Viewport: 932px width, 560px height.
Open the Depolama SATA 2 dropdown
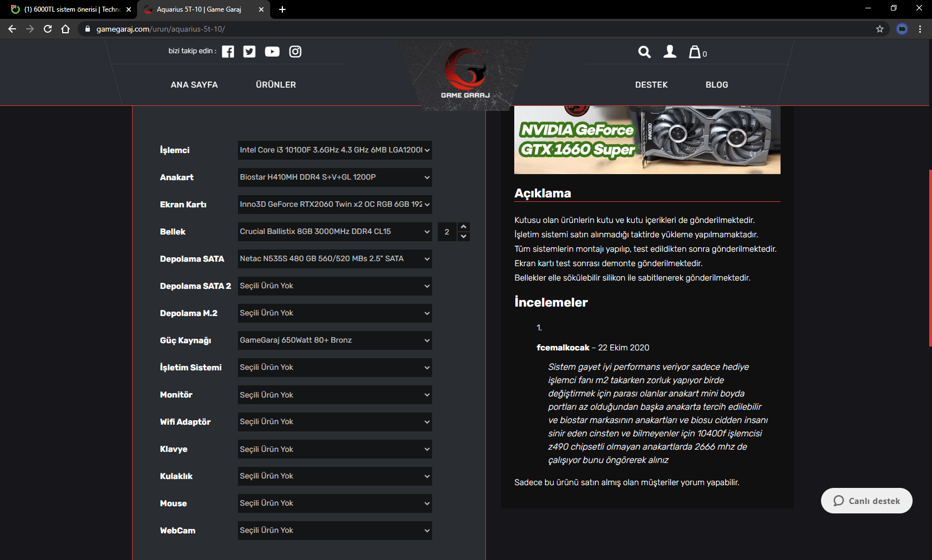tap(335, 286)
